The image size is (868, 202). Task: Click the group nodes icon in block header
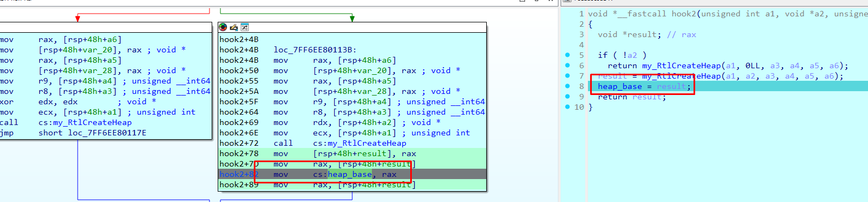[x=244, y=27]
